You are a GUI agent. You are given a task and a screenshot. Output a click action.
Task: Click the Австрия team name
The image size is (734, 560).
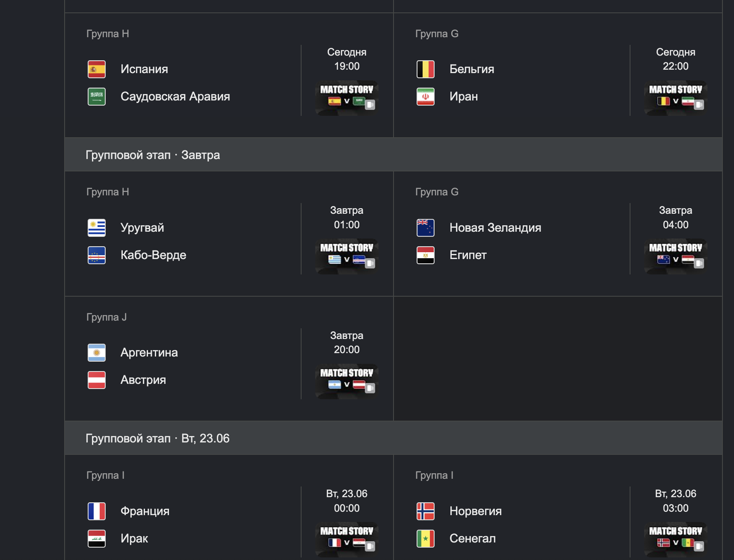pyautogui.click(x=143, y=380)
